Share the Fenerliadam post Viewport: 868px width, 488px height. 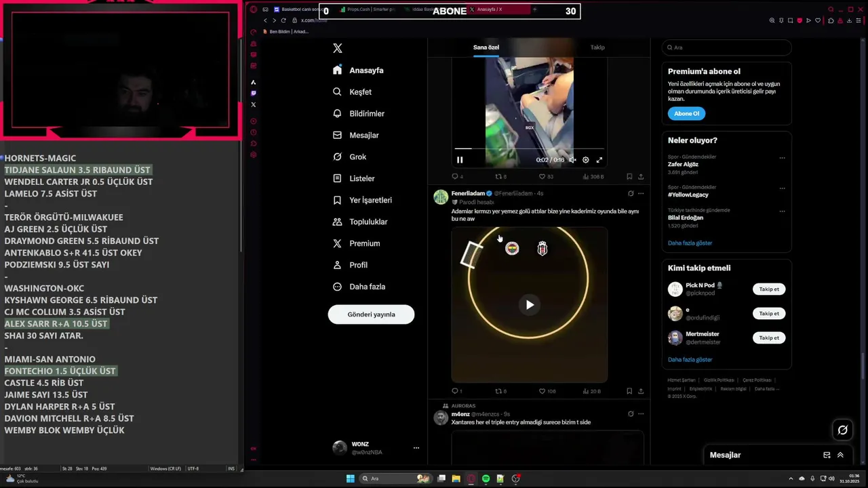(641, 391)
